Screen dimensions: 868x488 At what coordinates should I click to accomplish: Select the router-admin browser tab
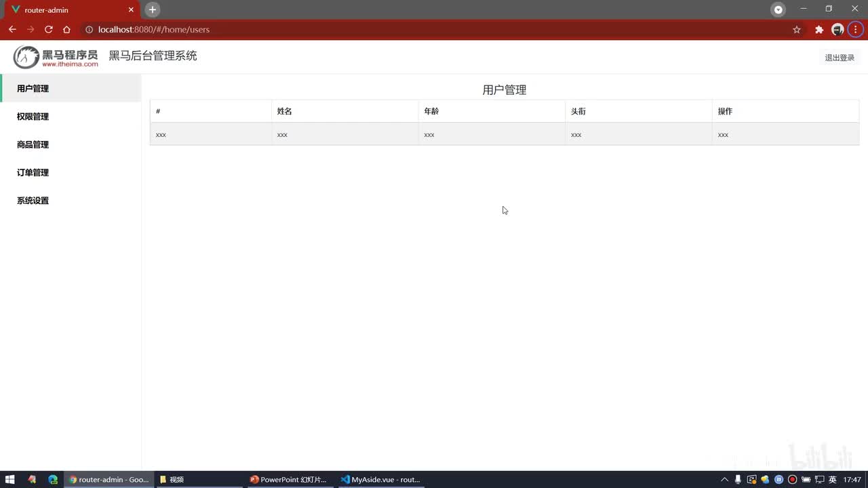click(x=71, y=9)
